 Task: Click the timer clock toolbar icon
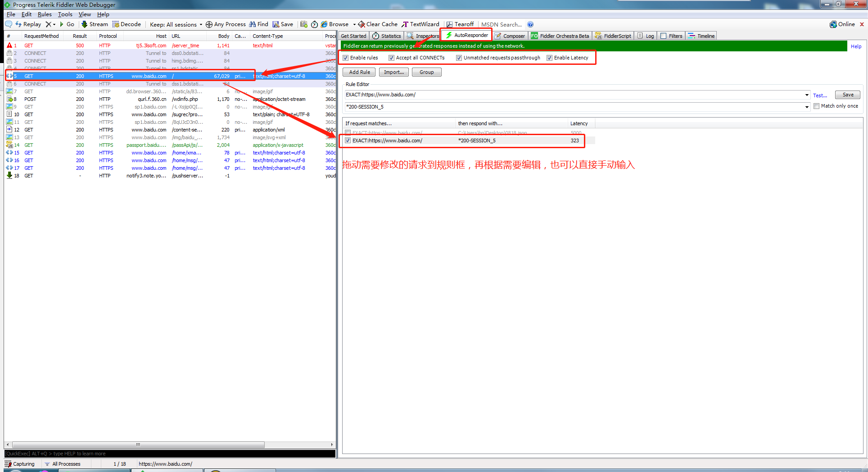tap(315, 24)
